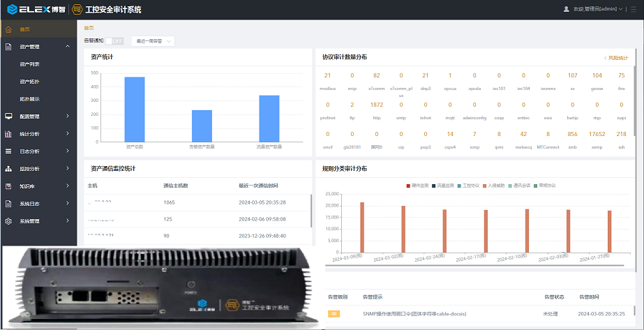
Task: Click the statistics analysis bar chart icon
Action: (x=8, y=134)
